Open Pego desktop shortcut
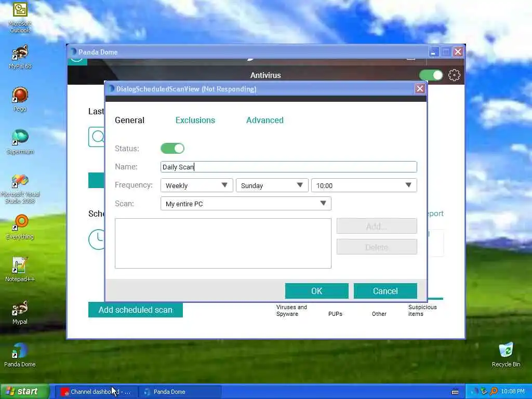 pyautogui.click(x=20, y=99)
